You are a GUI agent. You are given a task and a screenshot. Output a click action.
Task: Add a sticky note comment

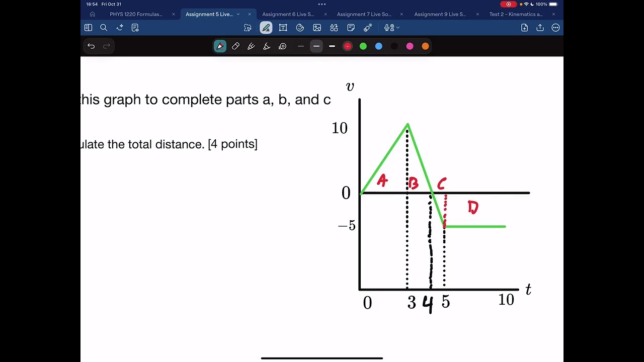click(x=351, y=28)
